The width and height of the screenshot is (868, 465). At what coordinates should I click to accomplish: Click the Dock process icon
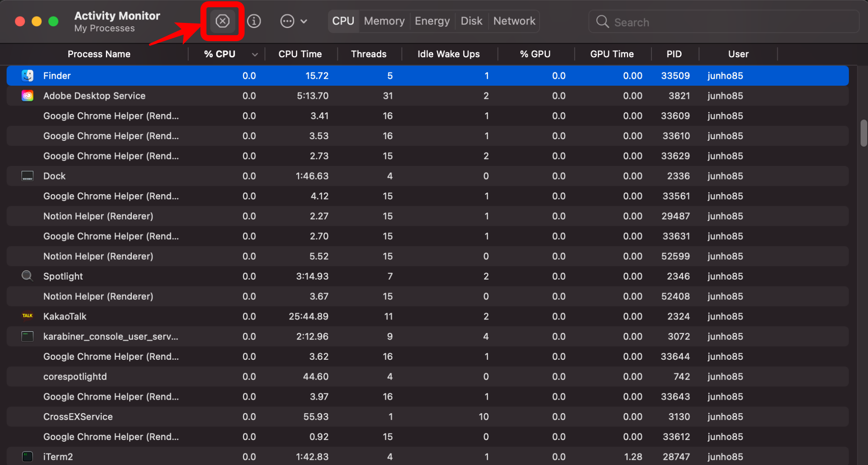28,176
